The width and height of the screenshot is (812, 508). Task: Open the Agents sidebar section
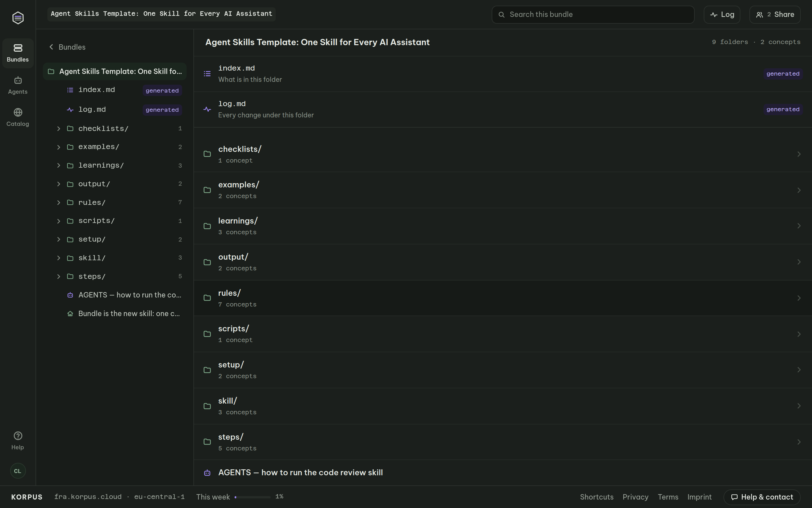pyautogui.click(x=18, y=85)
